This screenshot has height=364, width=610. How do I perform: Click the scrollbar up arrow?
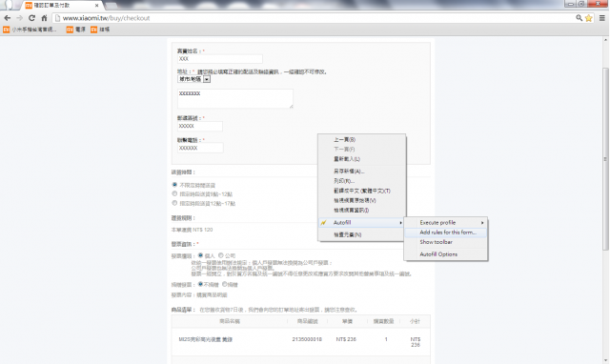tap(605, 40)
